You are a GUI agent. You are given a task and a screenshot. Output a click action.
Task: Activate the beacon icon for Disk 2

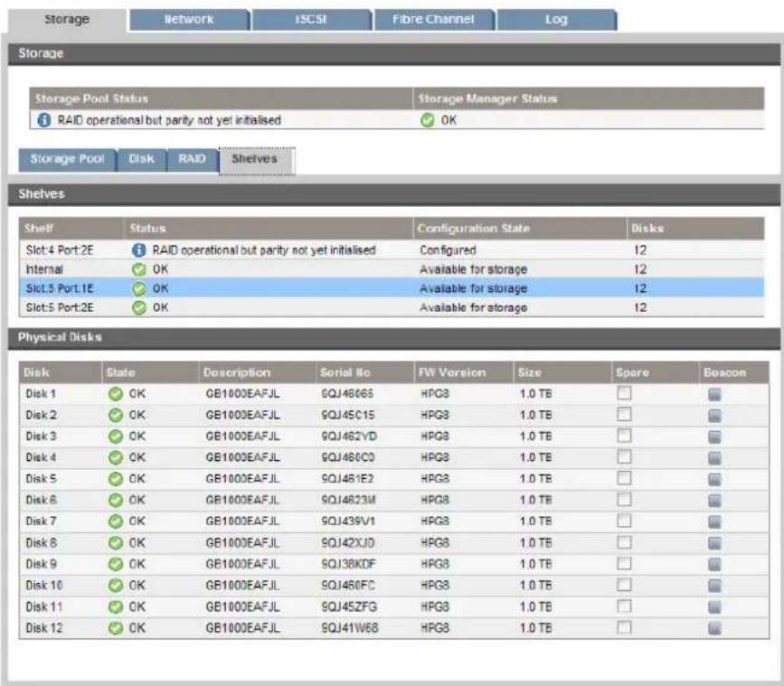pyautogui.click(x=714, y=416)
